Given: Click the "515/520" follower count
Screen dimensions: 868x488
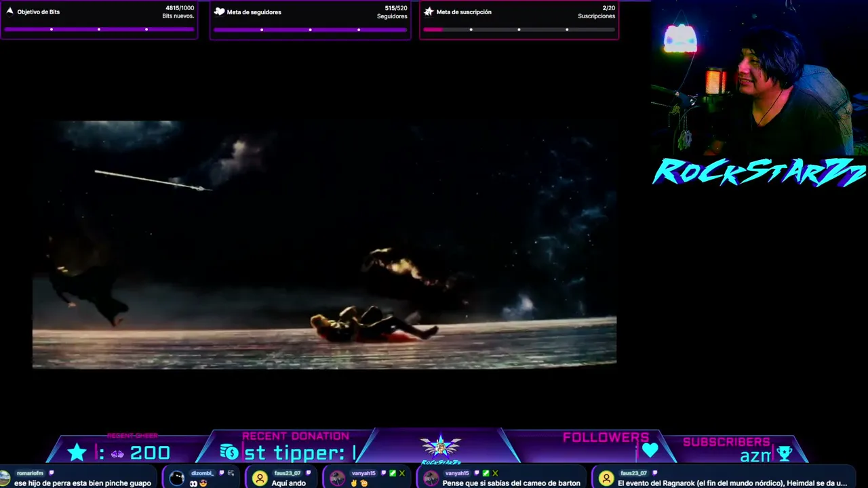Looking at the screenshot, I should click(x=396, y=8).
